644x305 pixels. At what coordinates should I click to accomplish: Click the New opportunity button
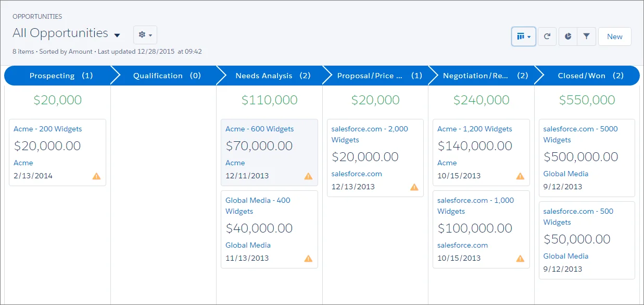[614, 36]
